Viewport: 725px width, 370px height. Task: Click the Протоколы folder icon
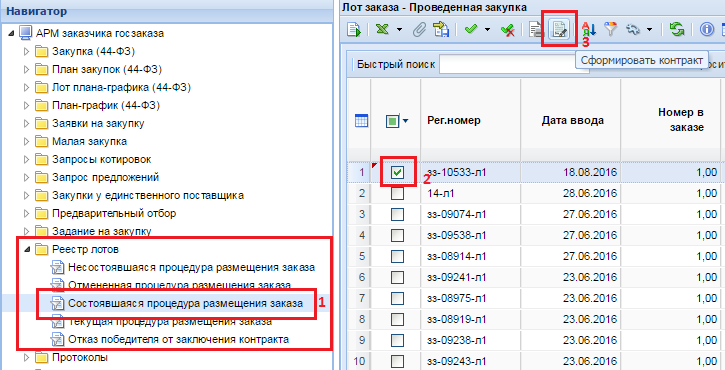pos(42,358)
